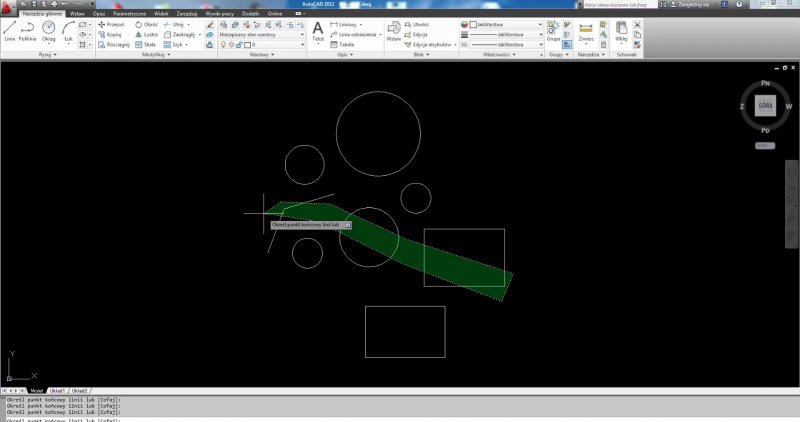Click the Zmierz measure tool

[585, 31]
